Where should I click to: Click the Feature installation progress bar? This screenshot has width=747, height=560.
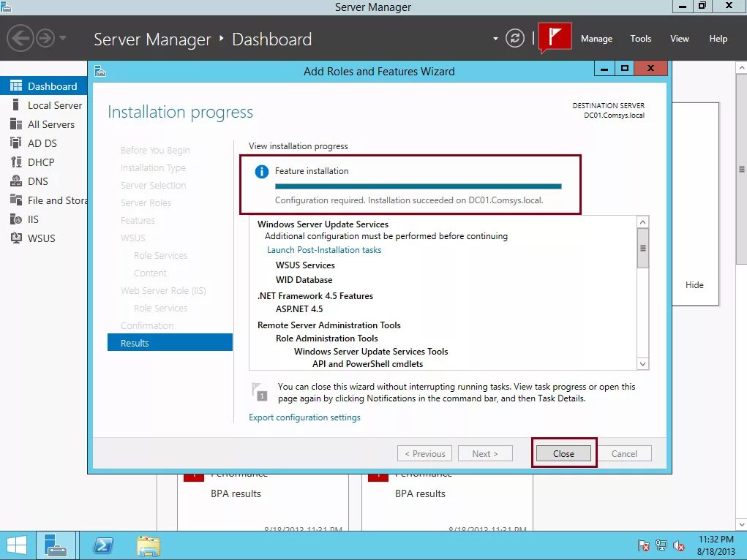point(418,186)
